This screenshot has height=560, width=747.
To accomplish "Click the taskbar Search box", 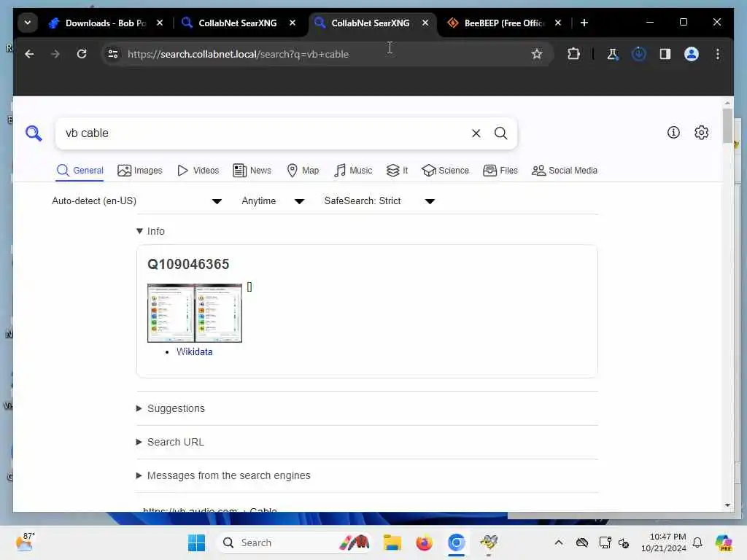I will (295, 542).
